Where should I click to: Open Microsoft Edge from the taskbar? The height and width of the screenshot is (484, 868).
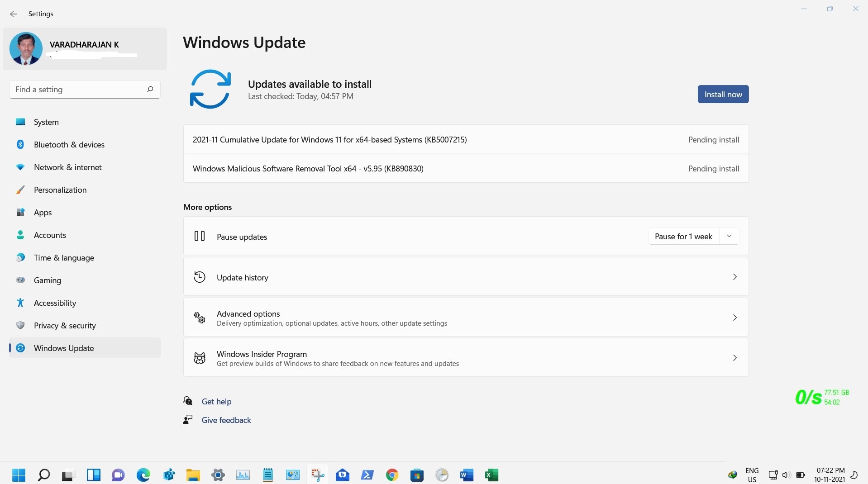[x=143, y=475]
